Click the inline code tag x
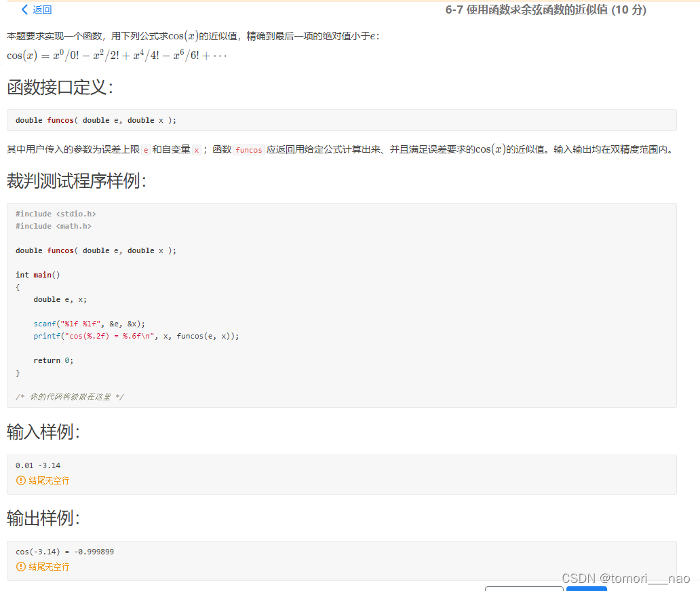Viewport: 700px width, 591px height. point(197,150)
